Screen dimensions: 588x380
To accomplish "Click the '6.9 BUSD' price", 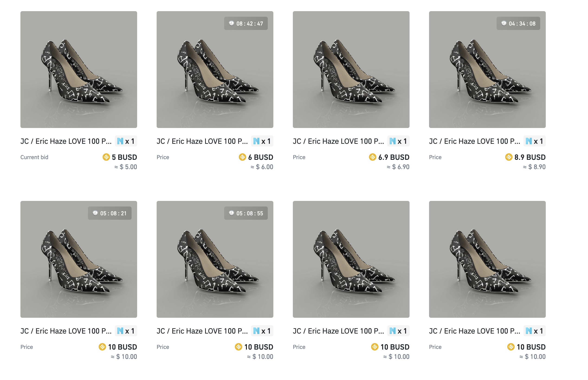I will (x=394, y=157).
